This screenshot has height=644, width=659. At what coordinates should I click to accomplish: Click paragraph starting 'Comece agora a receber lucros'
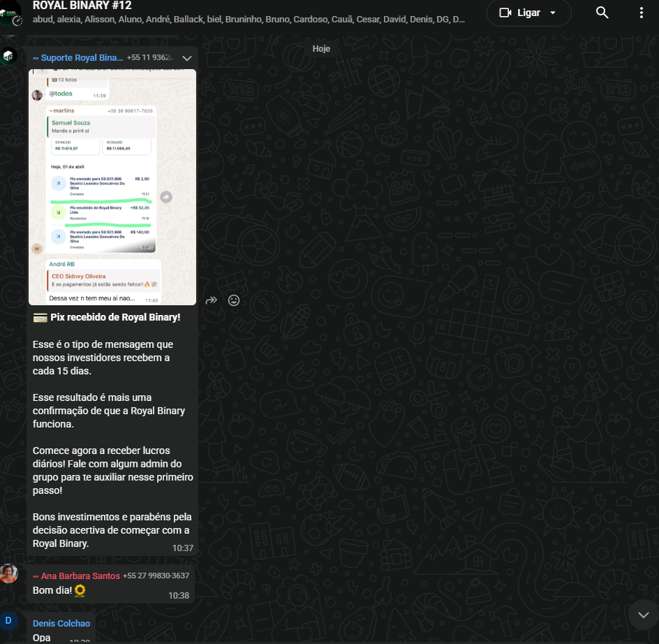pyautogui.click(x=112, y=470)
